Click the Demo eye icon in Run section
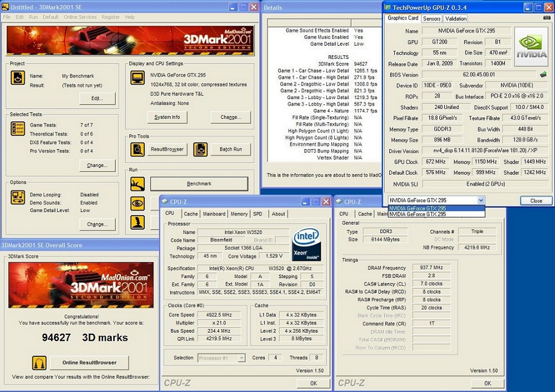 tap(137, 204)
